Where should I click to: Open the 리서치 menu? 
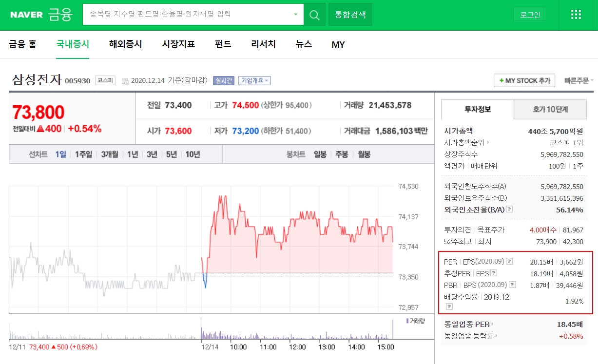[x=263, y=44]
